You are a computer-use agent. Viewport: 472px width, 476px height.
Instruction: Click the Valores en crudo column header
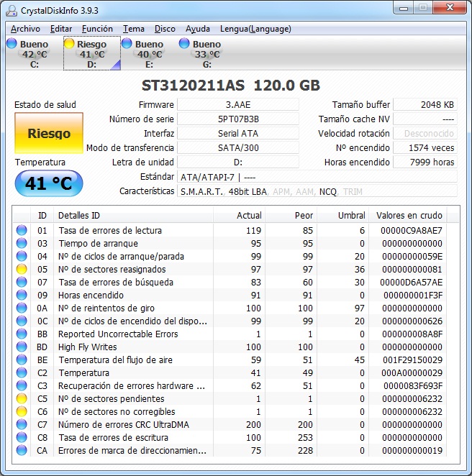pos(408,215)
